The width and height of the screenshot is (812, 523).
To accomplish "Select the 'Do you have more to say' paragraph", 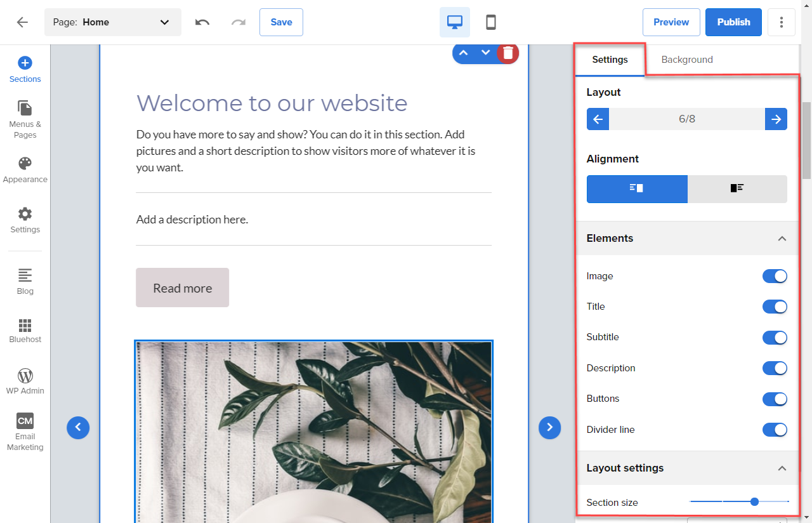I will click(x=306, y=151).
